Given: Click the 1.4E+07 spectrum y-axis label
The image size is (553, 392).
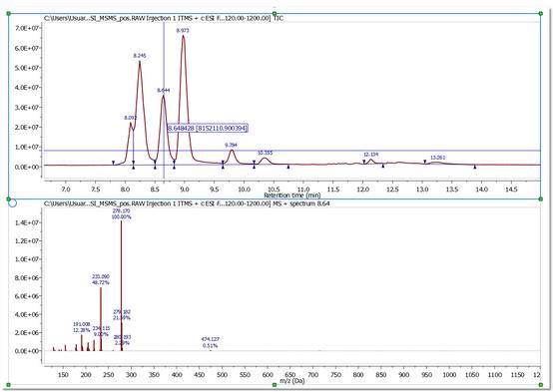Looking at the screenshot, I should coord(28,222).
